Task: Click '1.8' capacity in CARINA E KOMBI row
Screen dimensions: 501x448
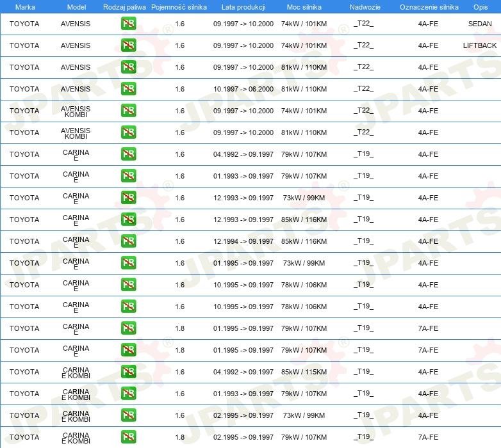Action: point(180,437)
